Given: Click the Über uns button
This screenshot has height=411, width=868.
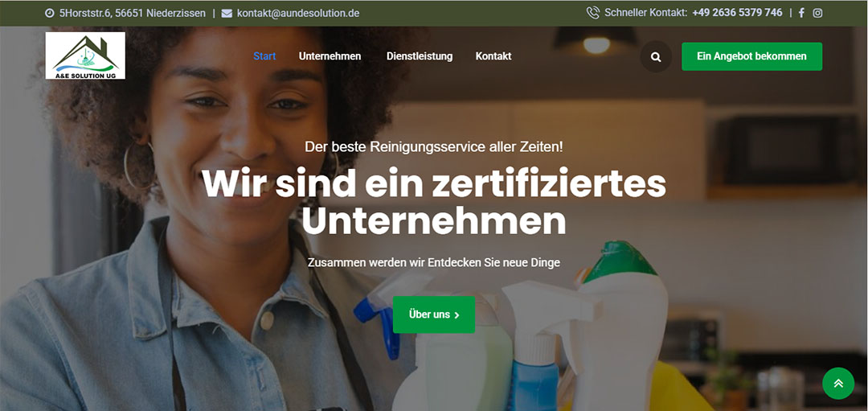Looking at the screenshot, I should [434, 314].
